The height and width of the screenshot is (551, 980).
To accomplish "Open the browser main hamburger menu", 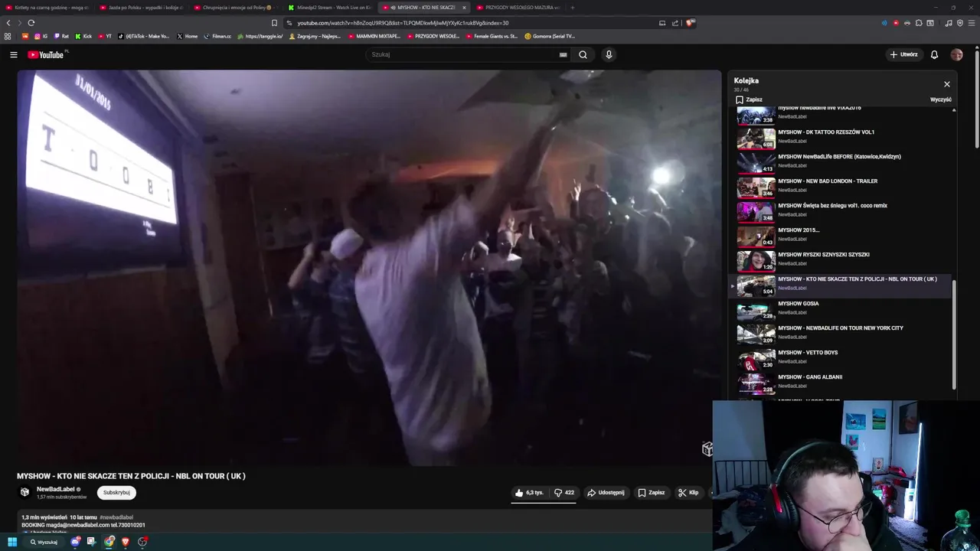I will coord(972,23).
